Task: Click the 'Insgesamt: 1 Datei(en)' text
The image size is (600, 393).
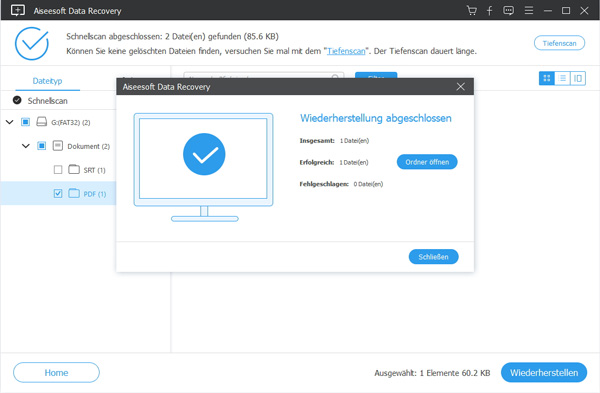Action: click(334, 140)
